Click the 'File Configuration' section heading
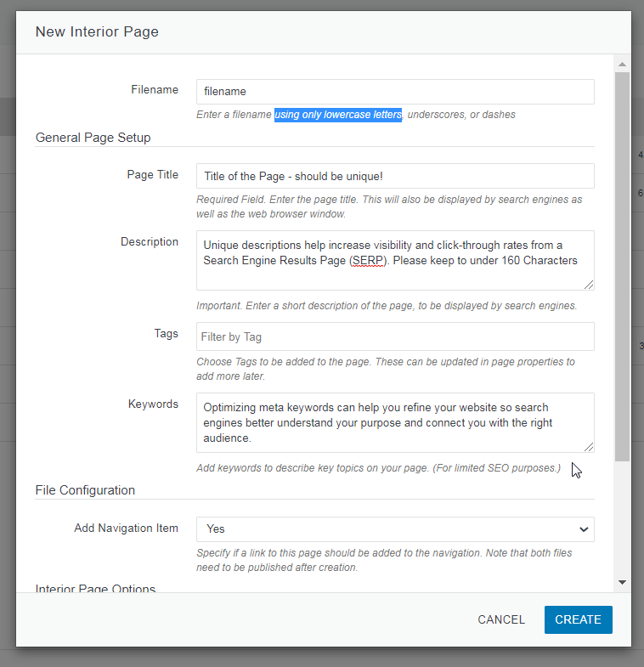The image size is (644, 667). (x=85, y=490)
